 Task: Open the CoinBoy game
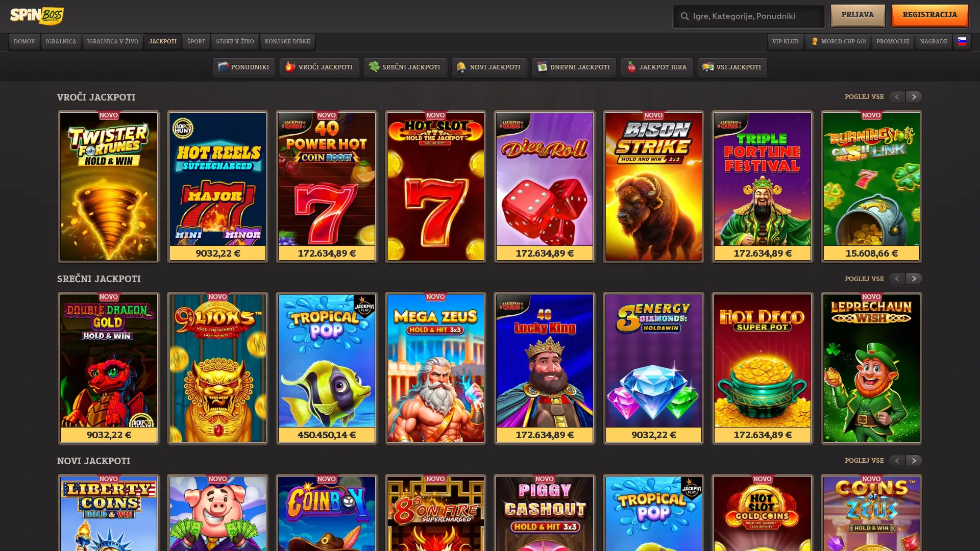click(x=327, y=513)
